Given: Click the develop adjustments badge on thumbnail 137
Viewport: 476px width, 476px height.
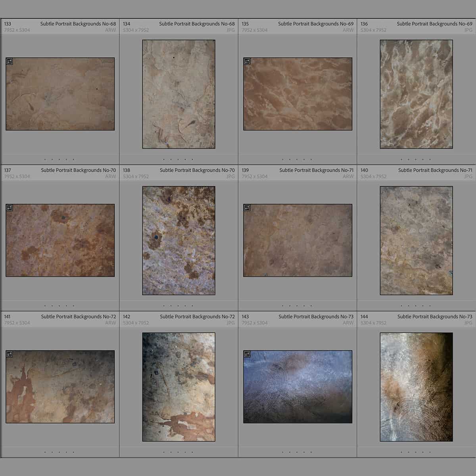Looking at the screenshot, I should click(x=10, y=207).
